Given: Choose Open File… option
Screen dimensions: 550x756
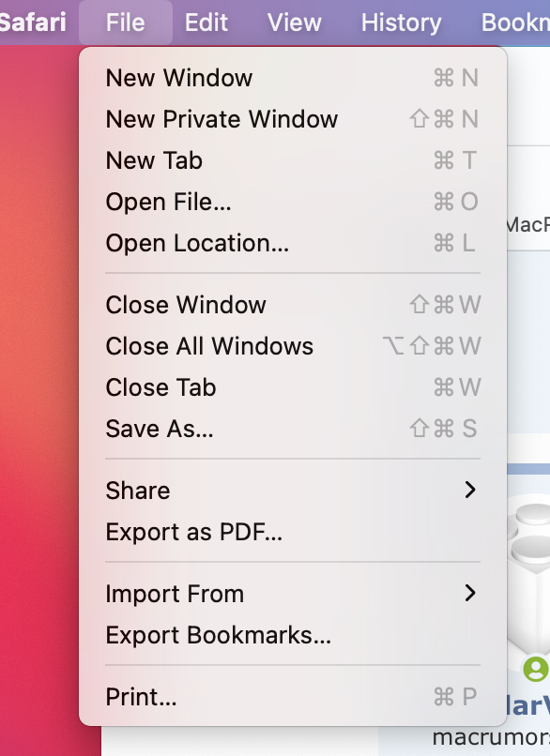Looking at the screenshot, I should tap(293, 202).
